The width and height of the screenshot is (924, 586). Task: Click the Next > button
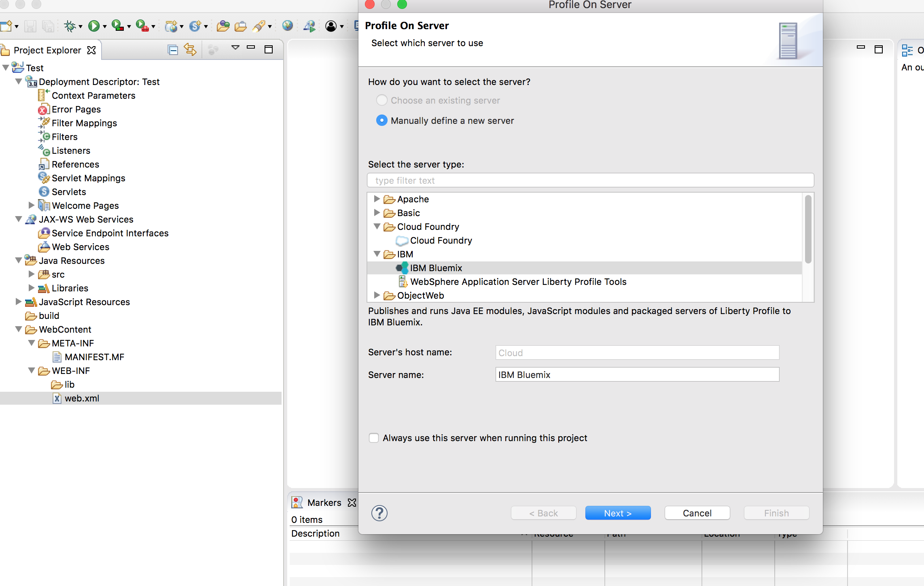point(618,513)
